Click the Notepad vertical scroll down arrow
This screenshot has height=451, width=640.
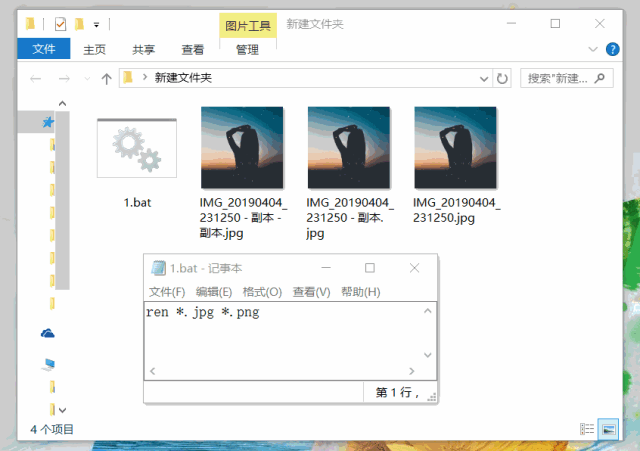(x=427, y=355)
